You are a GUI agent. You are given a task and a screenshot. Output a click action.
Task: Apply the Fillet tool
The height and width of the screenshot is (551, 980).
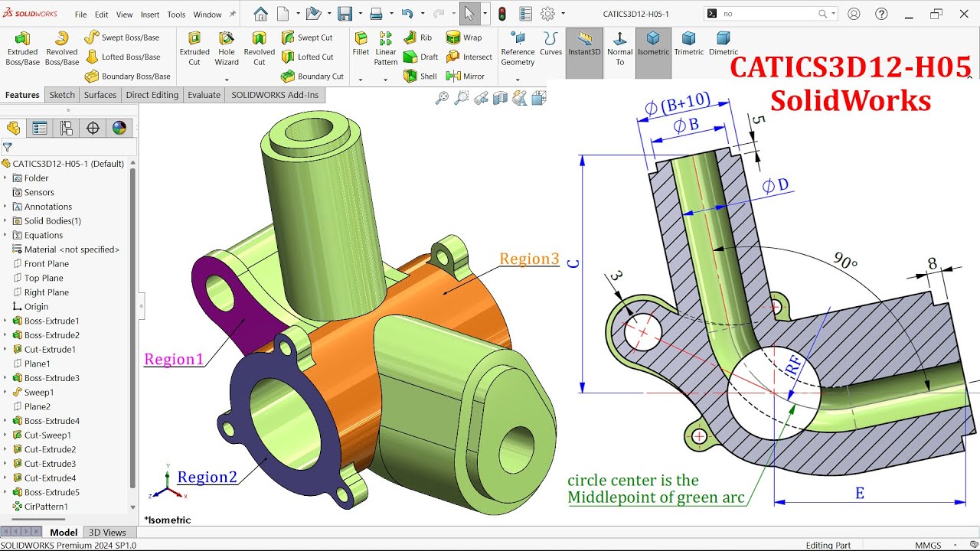click(361, 44)
